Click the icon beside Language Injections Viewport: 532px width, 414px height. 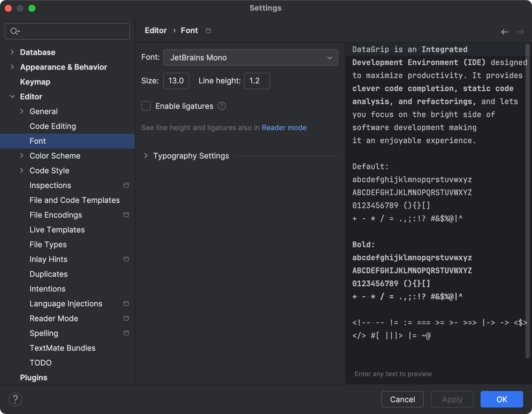pos(126,303)
